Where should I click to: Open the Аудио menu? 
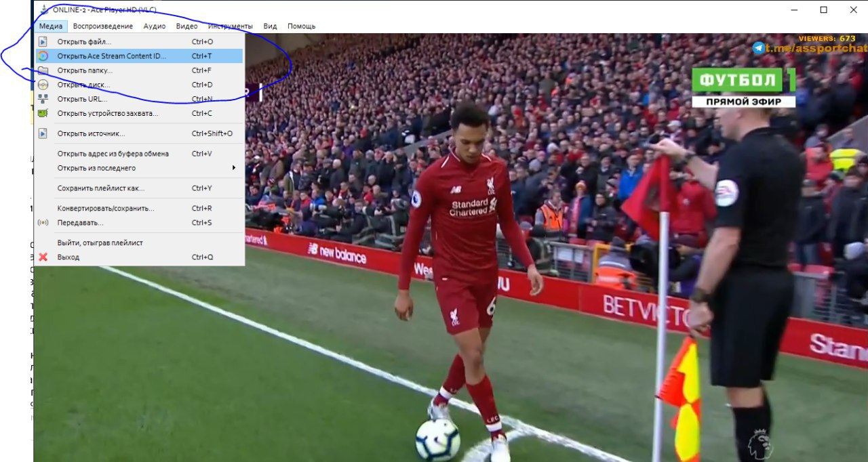pyautogui.click(x=155, y=26)
